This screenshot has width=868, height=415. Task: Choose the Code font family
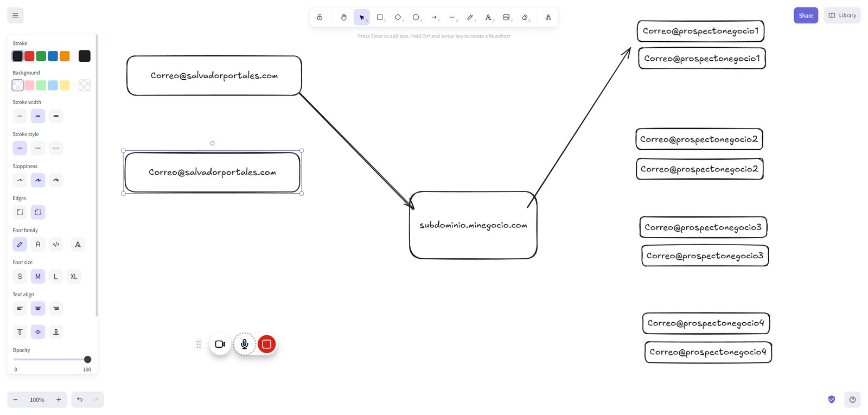point(56,244)
